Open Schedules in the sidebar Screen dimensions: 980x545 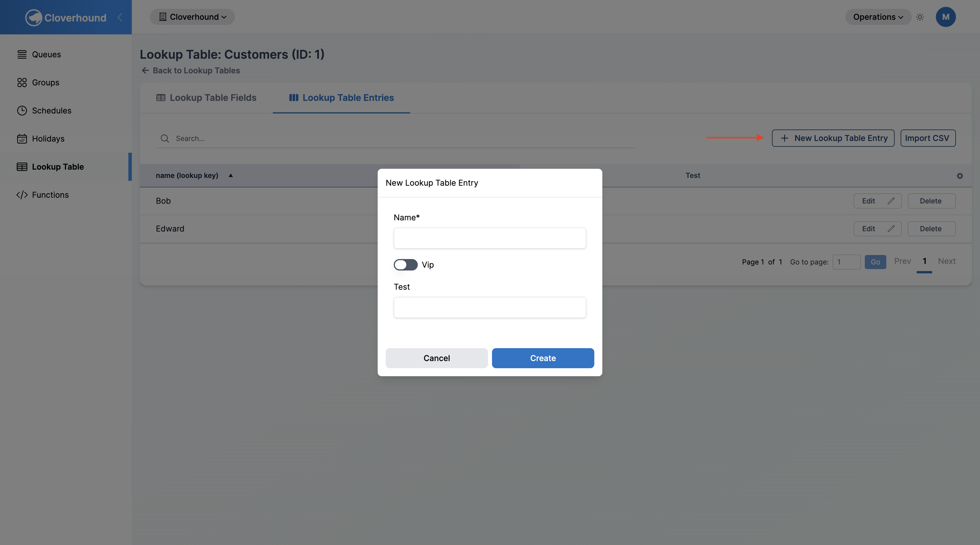[x=65, y=111]
